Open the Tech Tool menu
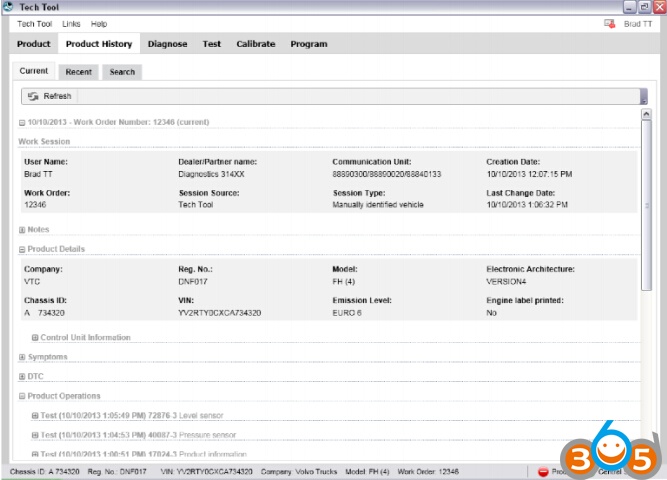 point(34,24)
